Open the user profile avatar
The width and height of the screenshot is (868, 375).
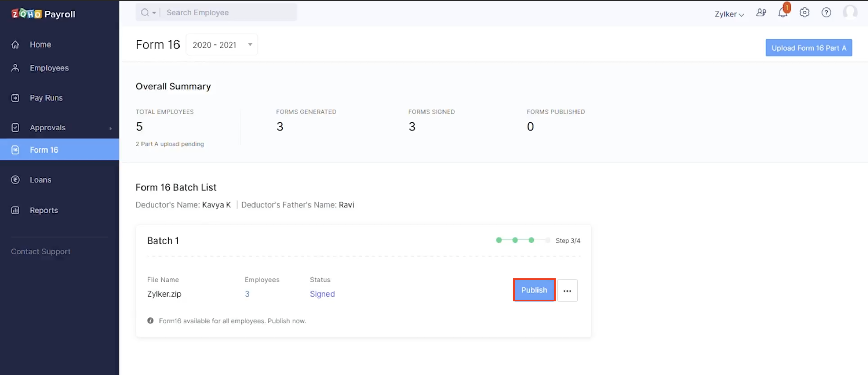click(x=850, y=13)
